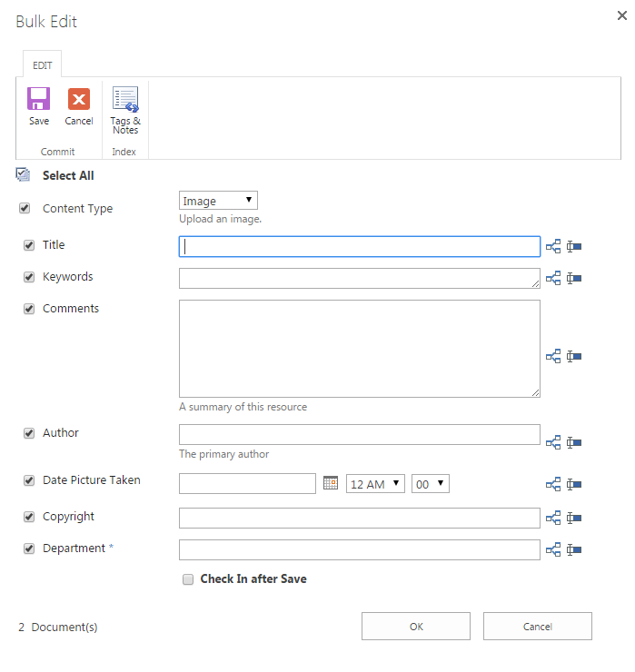Screen dimensions: 635x672
Task: Click into the Author text field
Action: (360, 435)
